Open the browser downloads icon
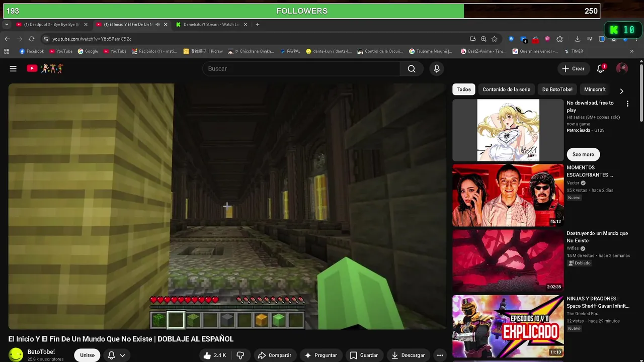This screenshot has height=362, width=644. (577, 39)
